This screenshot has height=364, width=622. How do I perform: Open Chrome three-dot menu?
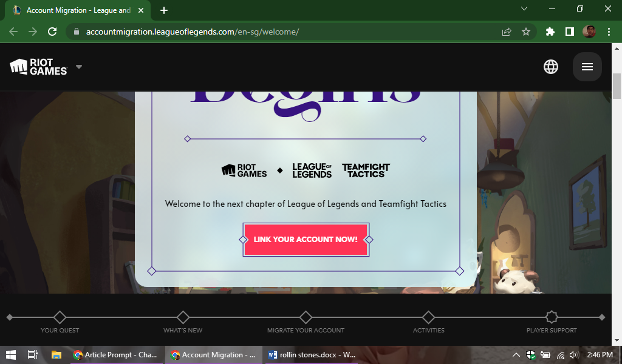[x=609, y=32]
